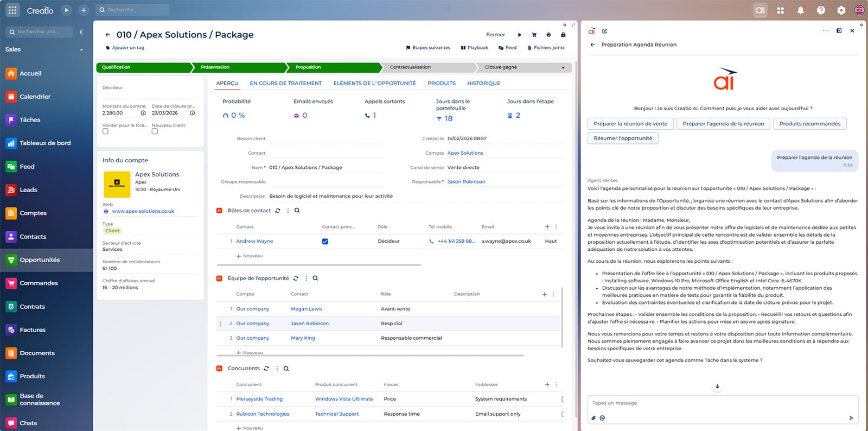Click Préparer la réunion de vente
The image size is (868, 431).
pyautogui.click(x=630, y=124)
